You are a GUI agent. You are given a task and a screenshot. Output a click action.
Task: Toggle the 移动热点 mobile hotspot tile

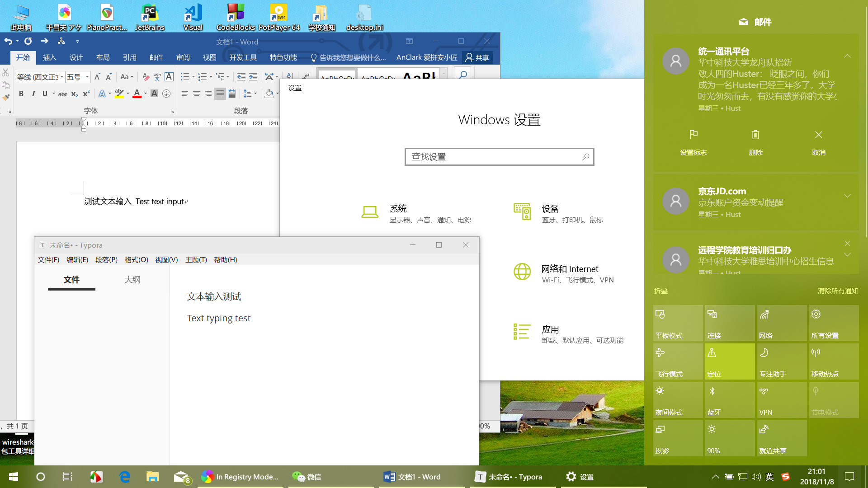tap(834, 361)
